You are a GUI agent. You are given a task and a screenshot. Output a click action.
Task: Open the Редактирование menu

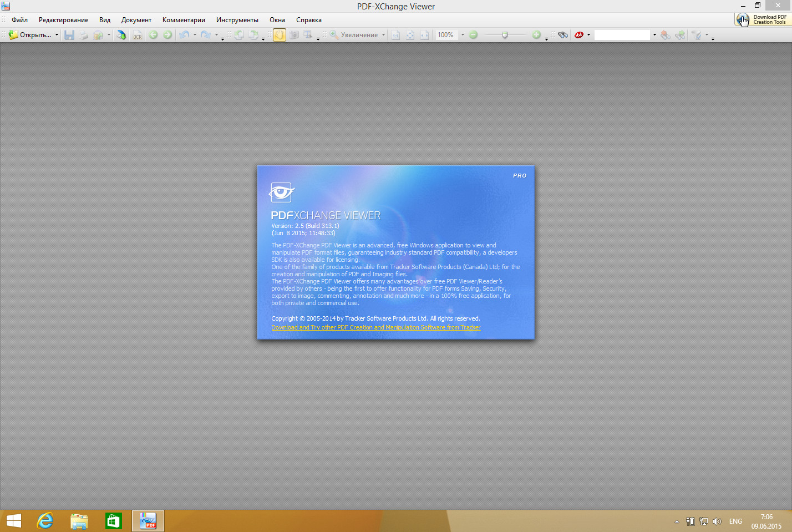[63, 20]
